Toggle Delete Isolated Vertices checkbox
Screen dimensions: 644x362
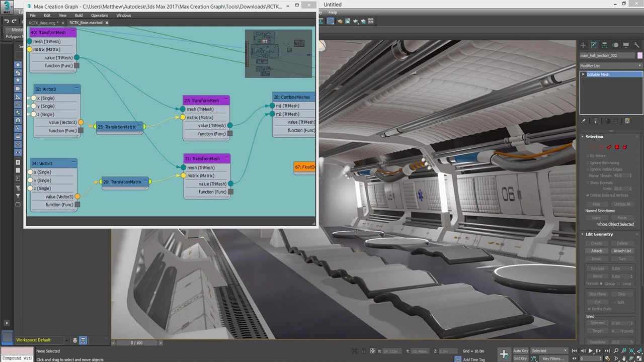coord(588,195)
